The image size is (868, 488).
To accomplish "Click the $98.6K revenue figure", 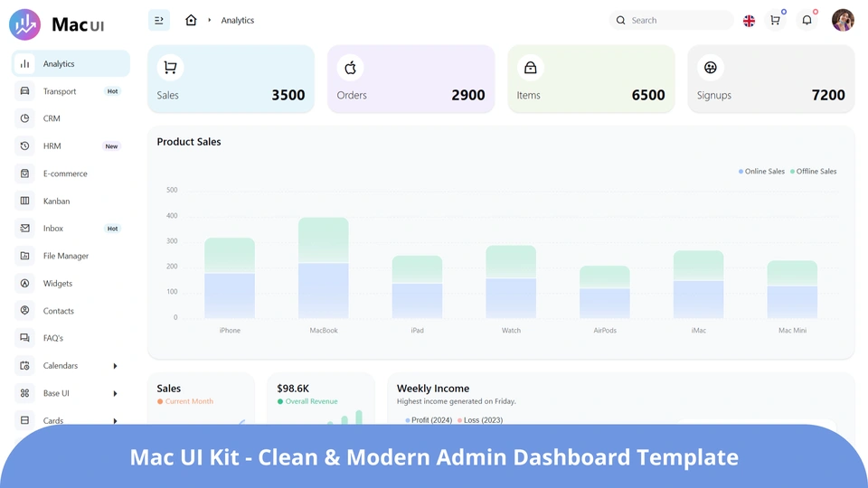I will [x=293, y=389].
